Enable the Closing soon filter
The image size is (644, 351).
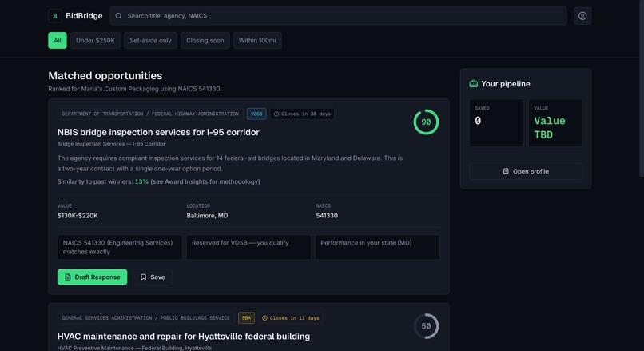point(205,40)
